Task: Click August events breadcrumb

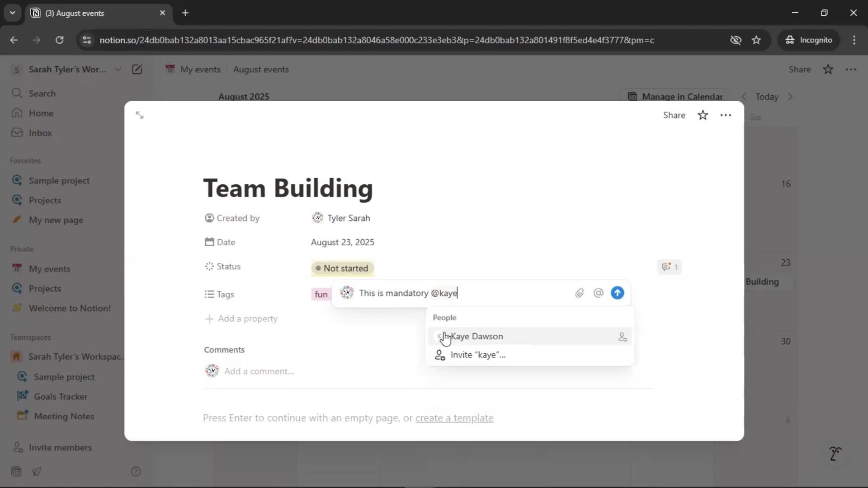Action: click(261, 69)
